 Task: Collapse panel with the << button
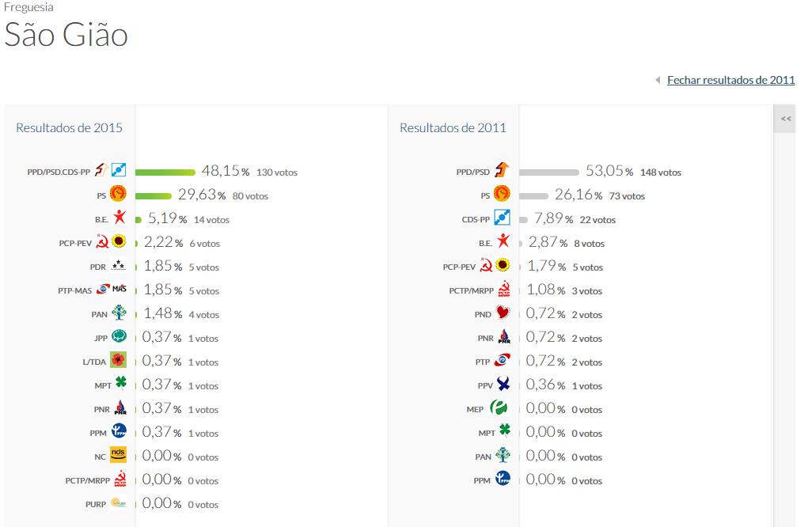[x=785, y=119]
